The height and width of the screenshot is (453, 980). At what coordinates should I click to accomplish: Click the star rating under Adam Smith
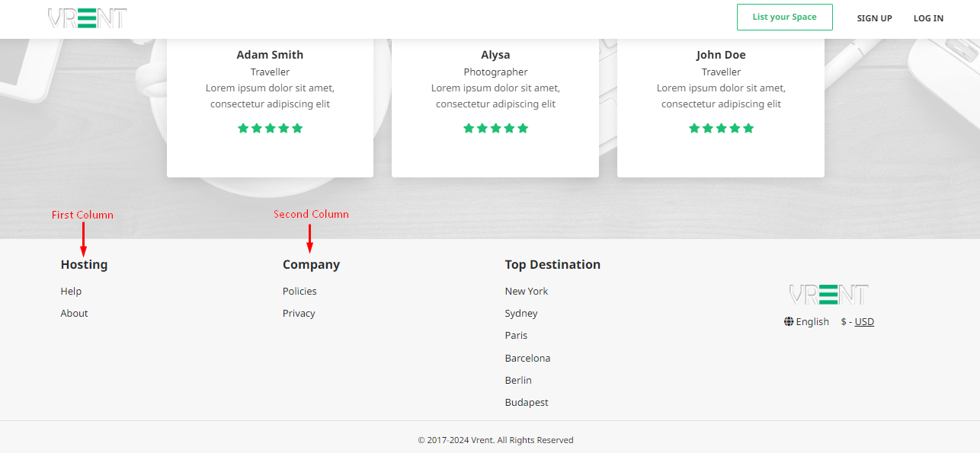click(270, 129)
